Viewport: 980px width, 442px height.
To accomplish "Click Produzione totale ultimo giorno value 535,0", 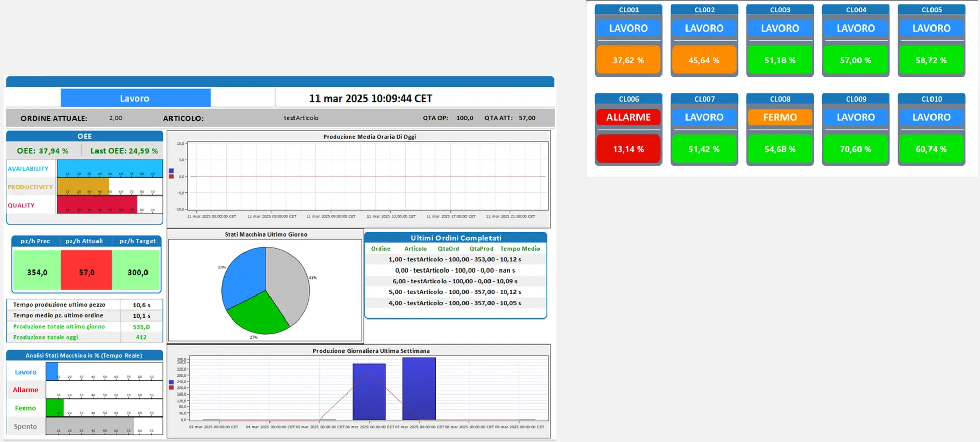I will 141,327.
